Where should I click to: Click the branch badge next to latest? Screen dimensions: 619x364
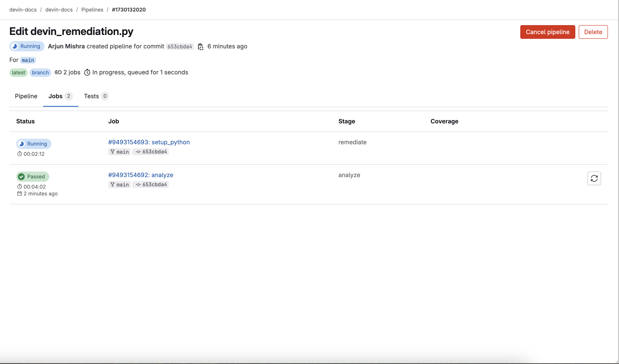coord(40,72)
